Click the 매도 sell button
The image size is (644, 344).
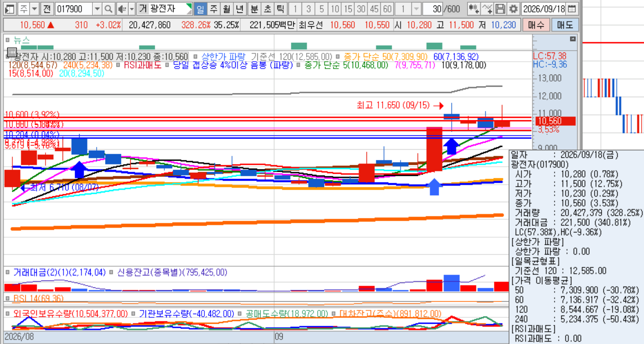click(565, 25)
